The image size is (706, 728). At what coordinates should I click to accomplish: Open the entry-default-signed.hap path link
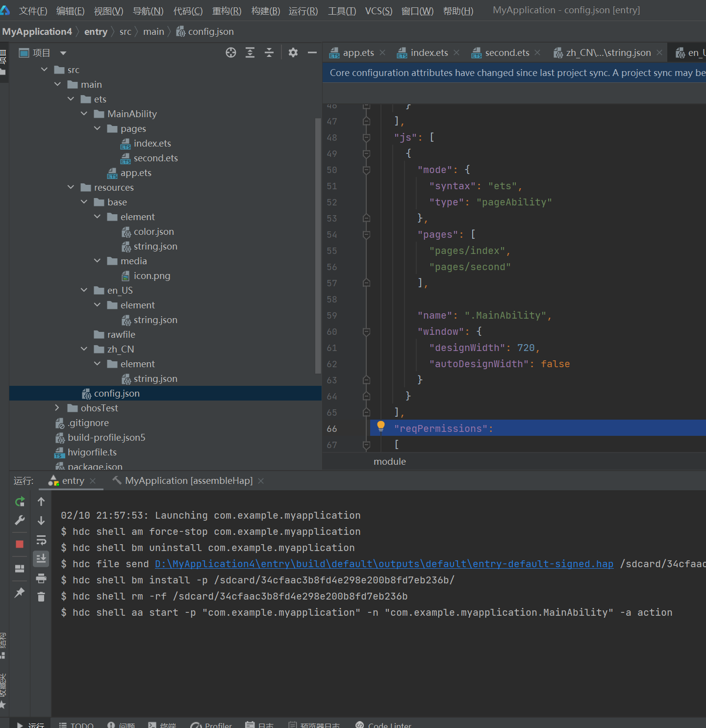tap(384, 564)
